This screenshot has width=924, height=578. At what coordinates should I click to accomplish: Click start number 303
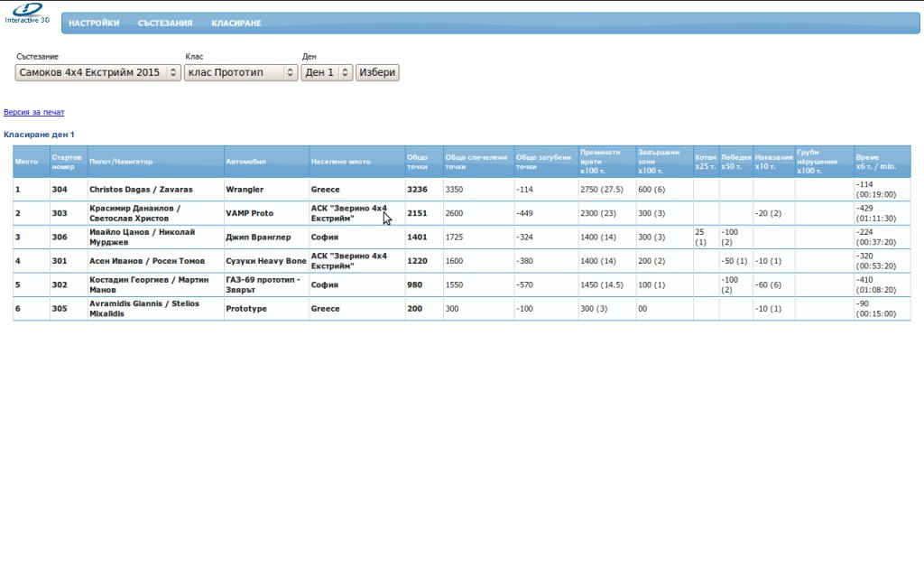click(60, 213)
